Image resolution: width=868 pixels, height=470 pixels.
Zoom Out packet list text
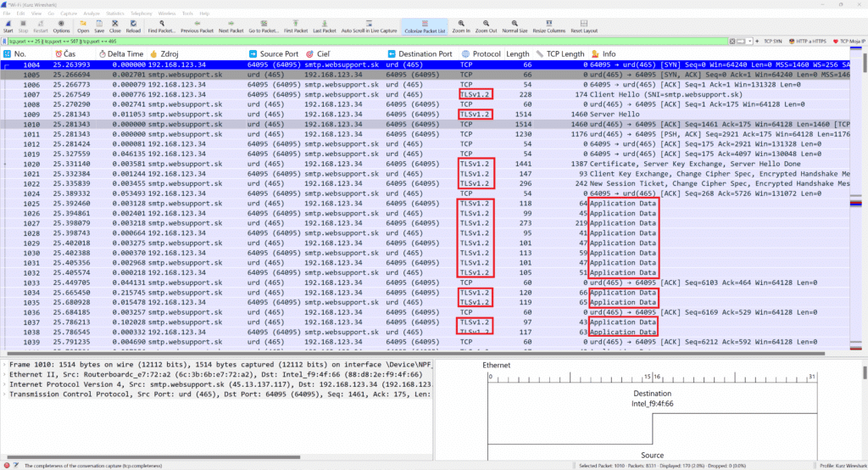point(486,26)
